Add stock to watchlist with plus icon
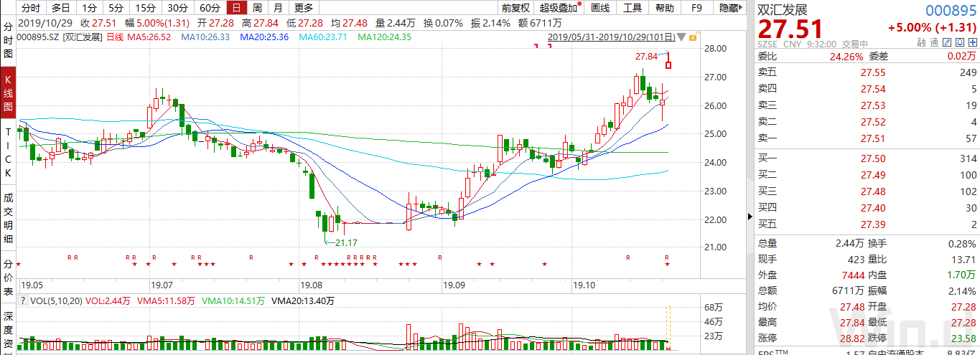The height and width of the screenshot is (355, 980). [972, 43]
